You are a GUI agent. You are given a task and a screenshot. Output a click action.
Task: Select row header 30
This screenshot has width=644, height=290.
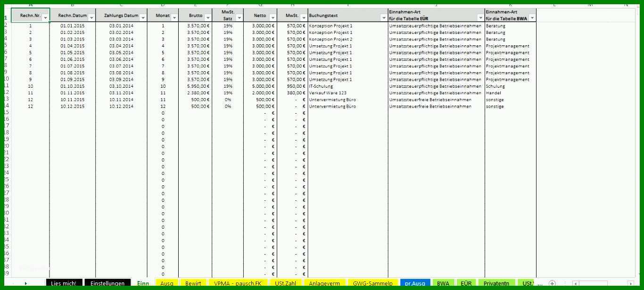tap(6, 213)
